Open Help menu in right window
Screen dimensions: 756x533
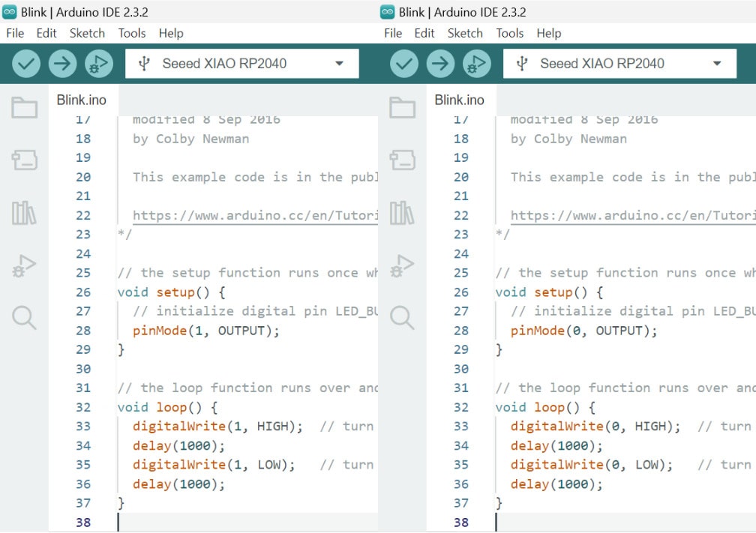549,33
